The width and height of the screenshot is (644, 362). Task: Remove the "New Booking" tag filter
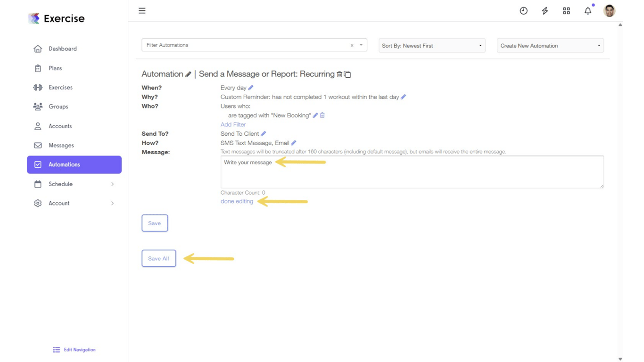[322, 115]
